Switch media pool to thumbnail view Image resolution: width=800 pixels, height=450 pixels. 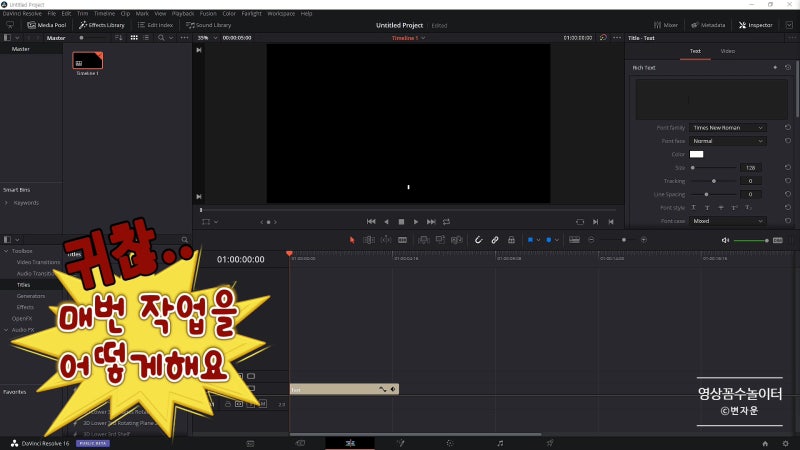[134, 38]
